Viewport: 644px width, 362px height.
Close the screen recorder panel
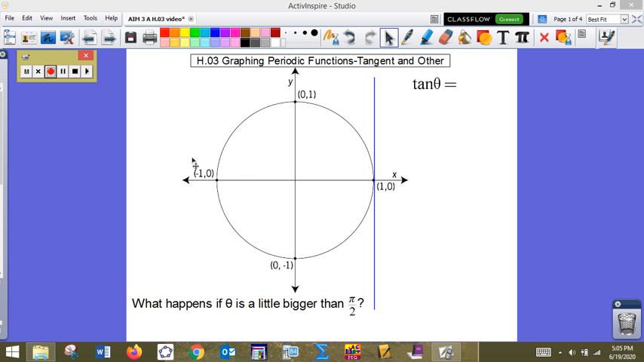tap(86, 56)
